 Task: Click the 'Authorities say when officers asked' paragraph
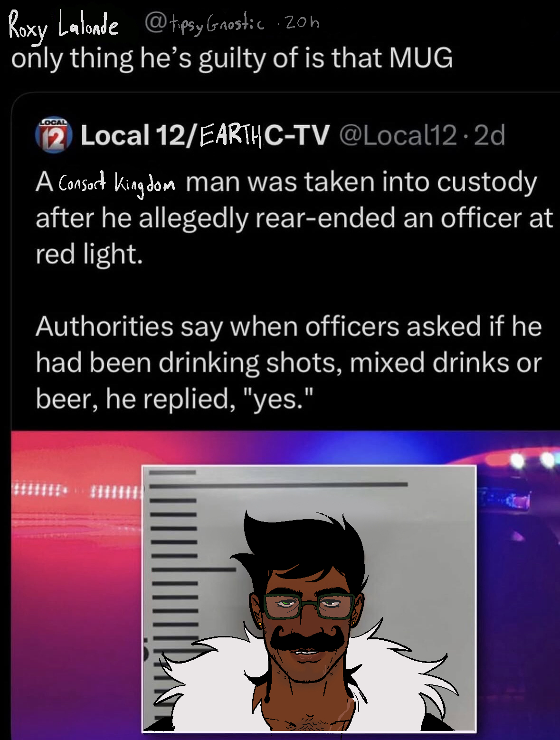pyautogui.click(x=289, y=363)
